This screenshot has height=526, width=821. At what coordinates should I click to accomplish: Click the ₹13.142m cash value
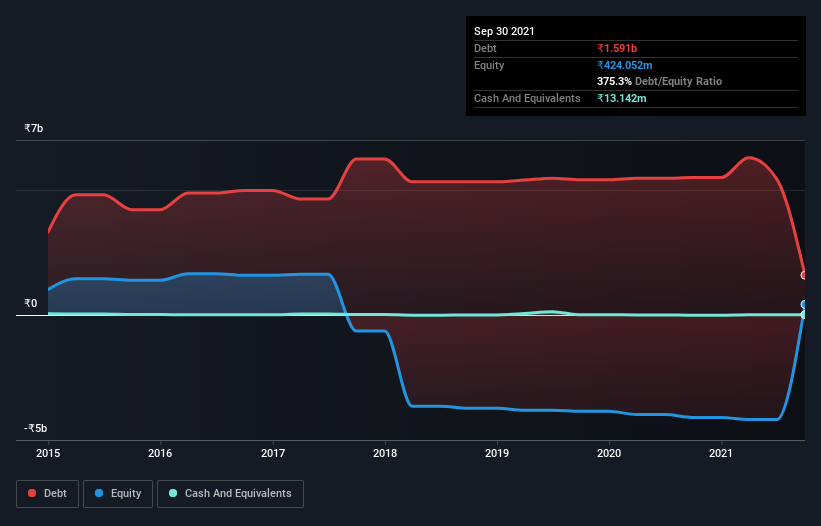[x=622, y=98]
